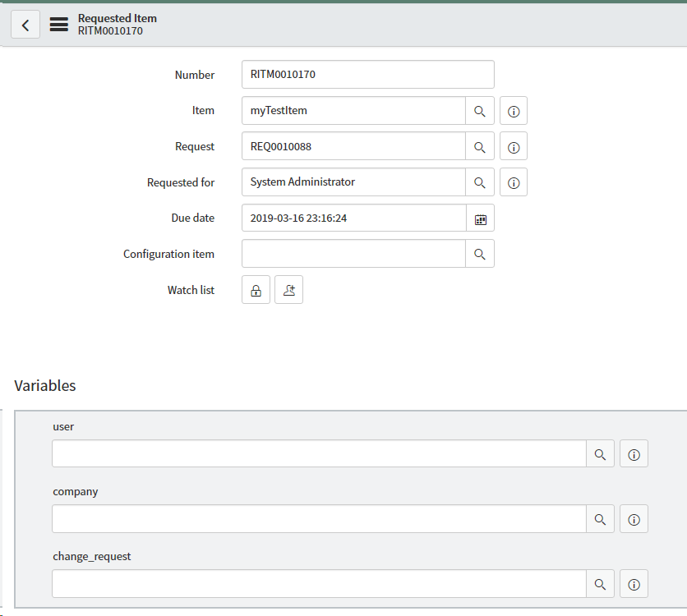Look up a Configuration item
This screenshot has height=616, width=687.
(480, 254)
